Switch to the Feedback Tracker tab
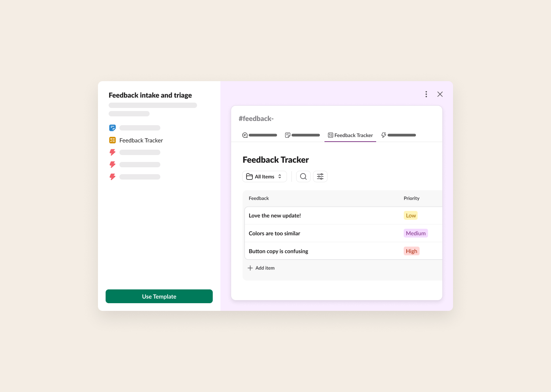Screen dimensions: 551x392 [350, 135]
